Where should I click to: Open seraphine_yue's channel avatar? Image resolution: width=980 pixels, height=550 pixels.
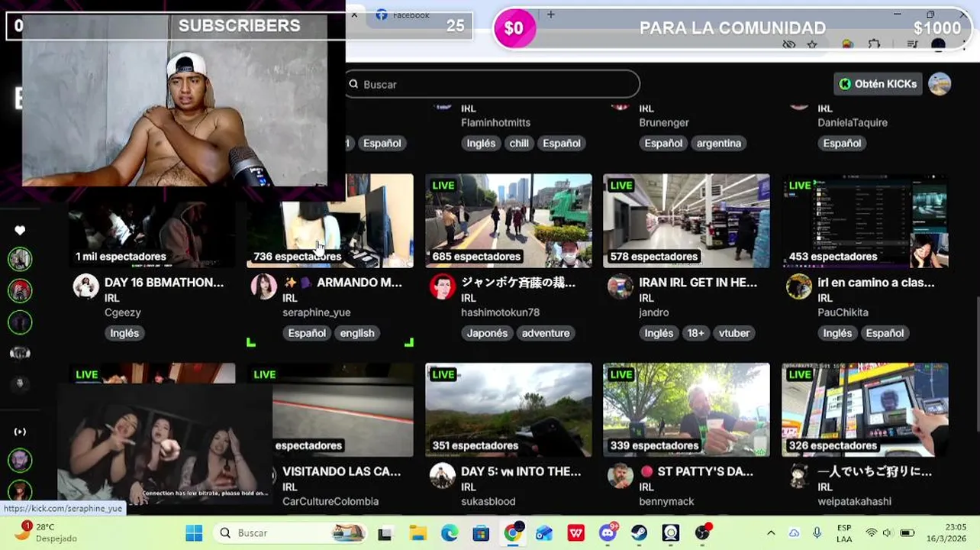point(263,286)
